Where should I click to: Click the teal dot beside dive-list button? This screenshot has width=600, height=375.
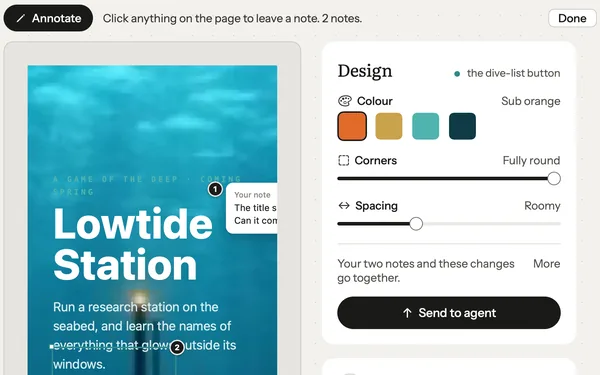pos(457,74)
